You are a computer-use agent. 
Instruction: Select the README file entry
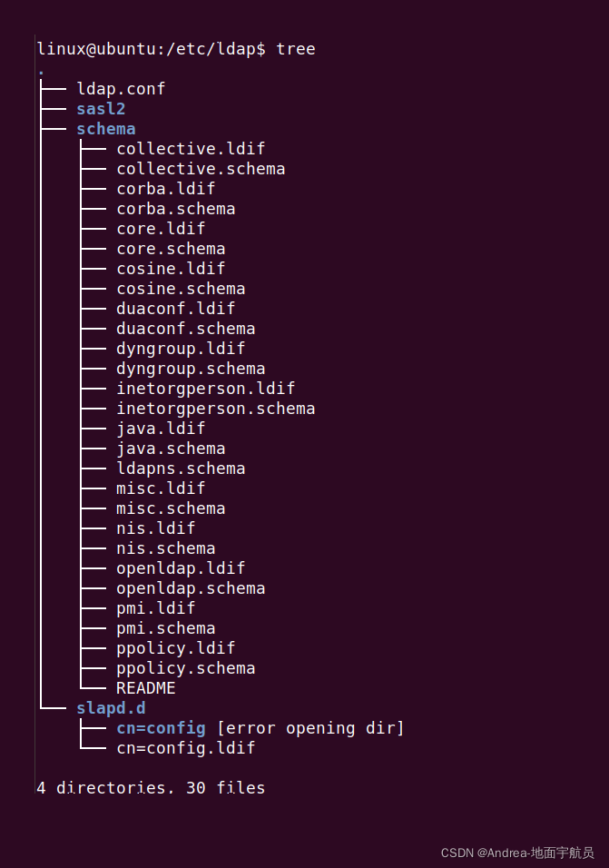145,688
